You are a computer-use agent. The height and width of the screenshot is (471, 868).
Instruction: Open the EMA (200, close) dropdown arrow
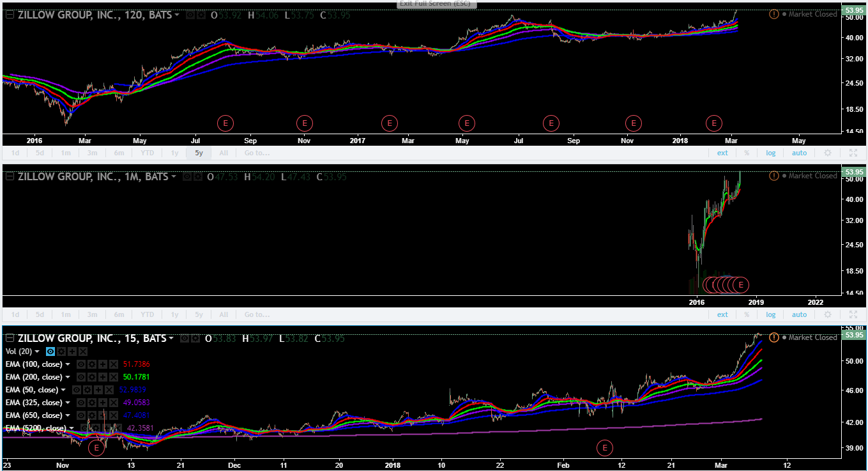point(68,378)
